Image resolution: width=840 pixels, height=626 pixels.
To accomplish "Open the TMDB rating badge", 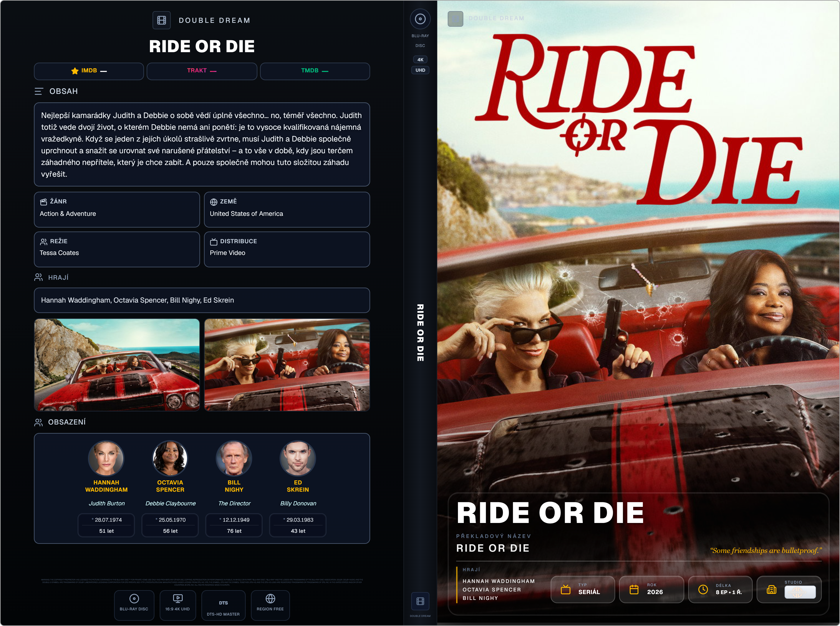I will [315, 71].
